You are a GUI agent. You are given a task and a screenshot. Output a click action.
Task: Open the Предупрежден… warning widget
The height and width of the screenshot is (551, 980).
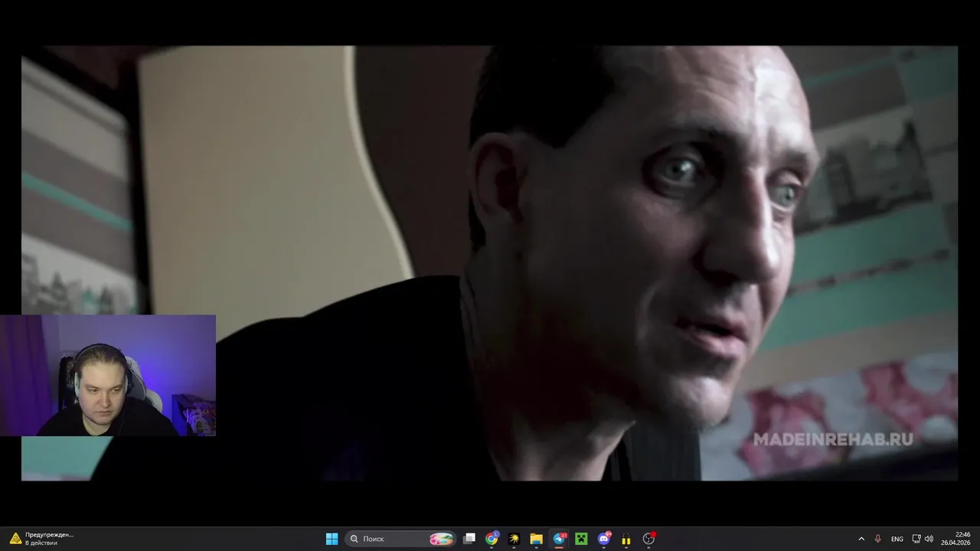click(42, 539)
